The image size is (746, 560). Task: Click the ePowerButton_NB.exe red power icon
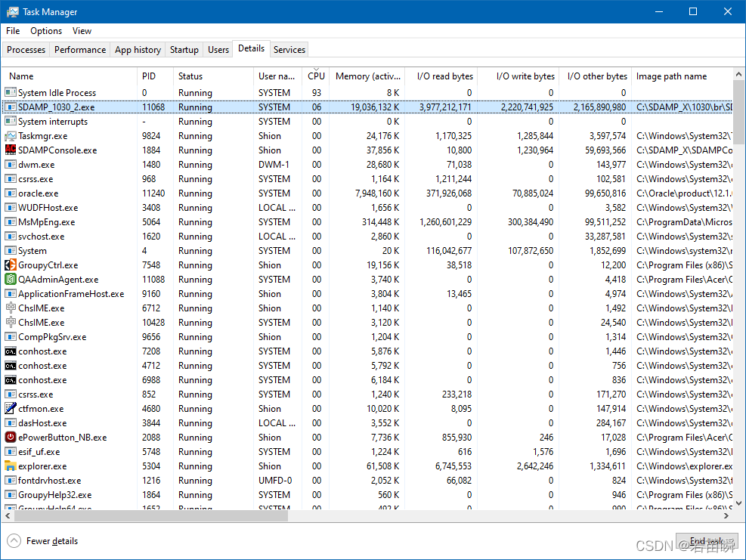click(x=11, y=438)
